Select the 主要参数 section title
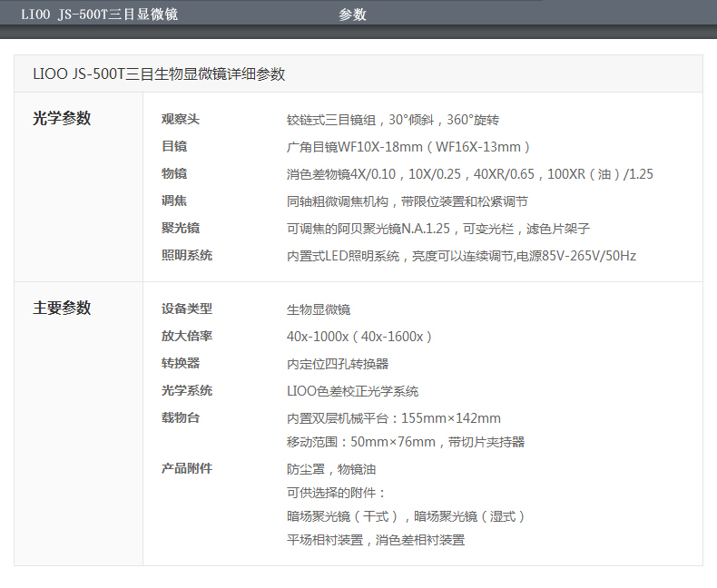This screenshot has width=717, height=588. tap(62, 308)
